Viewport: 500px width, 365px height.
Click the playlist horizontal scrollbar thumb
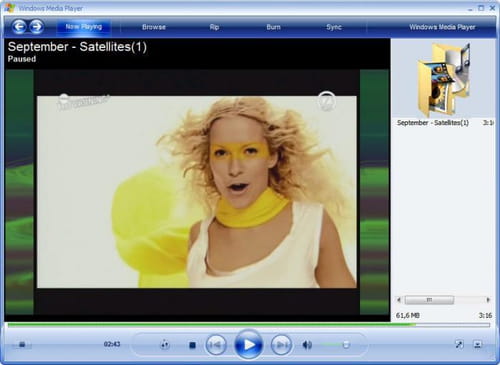tap(429, 300)
